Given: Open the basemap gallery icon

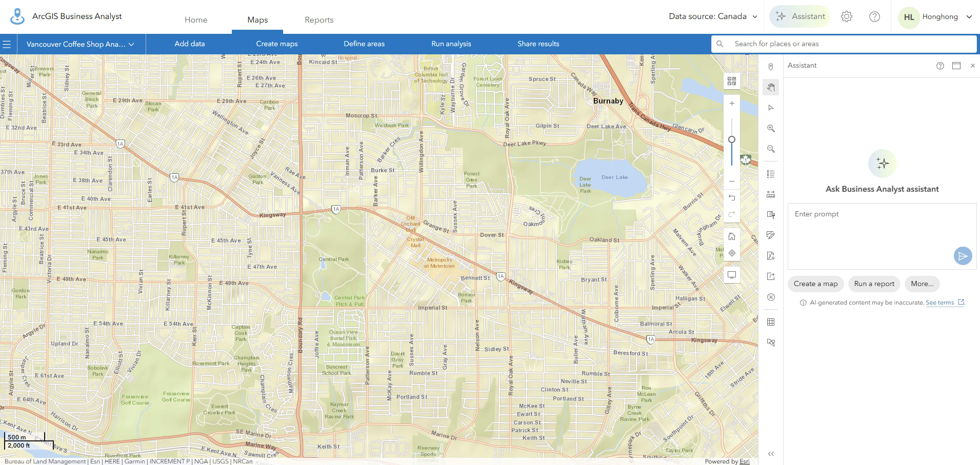Looking at the screenshot, I should pos(732,81).
